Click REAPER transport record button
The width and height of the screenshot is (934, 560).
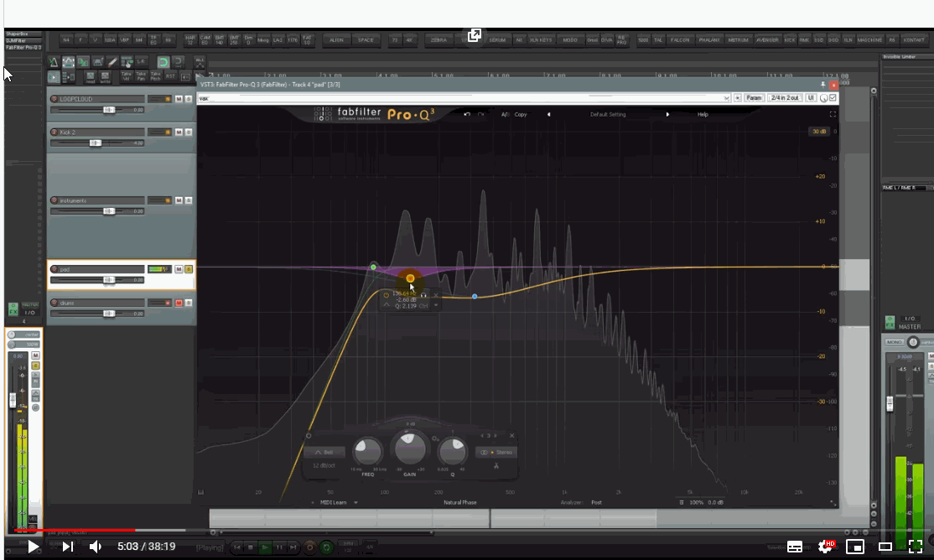click(x=309, y=547)
